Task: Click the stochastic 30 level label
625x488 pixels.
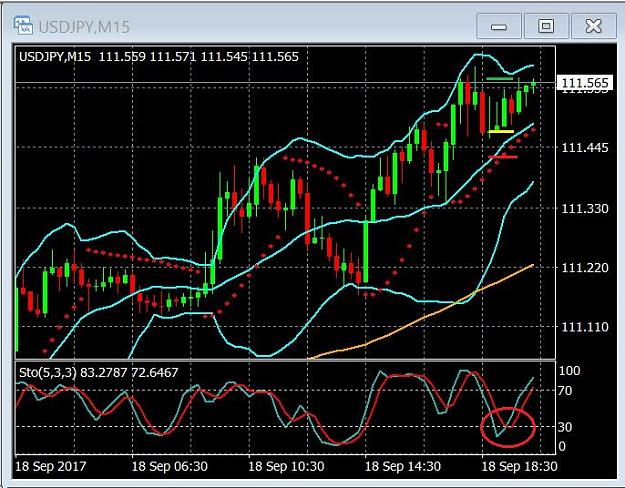Action: [x=565, y=427]
